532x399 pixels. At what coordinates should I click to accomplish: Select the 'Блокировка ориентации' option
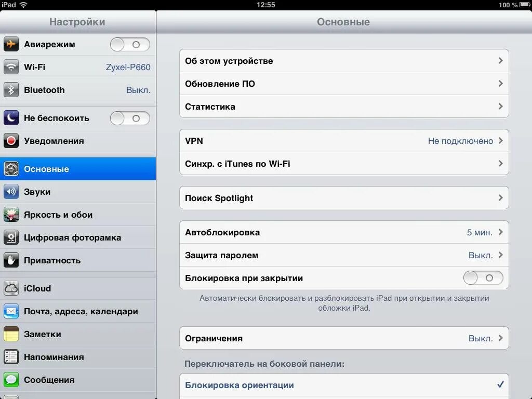pyautogui.click(x=344, y=385)
